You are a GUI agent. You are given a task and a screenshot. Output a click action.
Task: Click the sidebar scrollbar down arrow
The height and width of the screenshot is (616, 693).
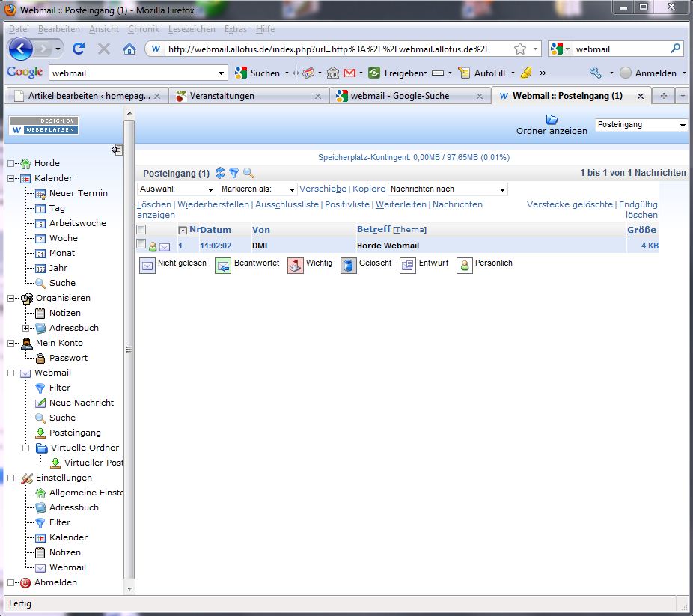pyautogui.click(x=129, y=588)
